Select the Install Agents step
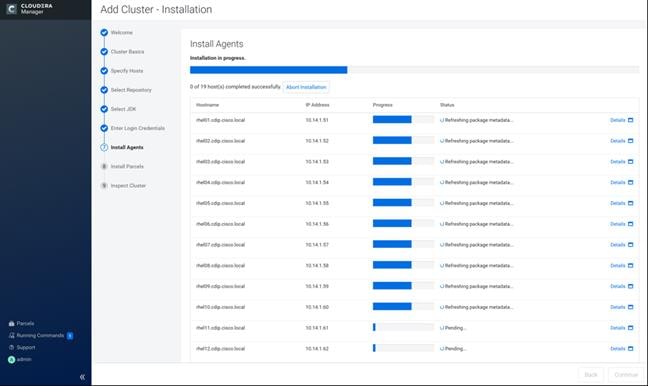This screenshot has height=386, width=648. [122, 147]
